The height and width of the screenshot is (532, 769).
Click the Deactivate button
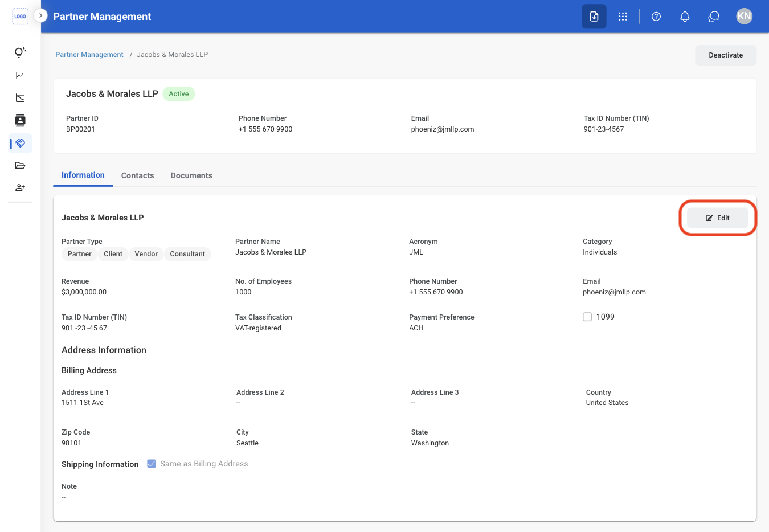(726, 55)
